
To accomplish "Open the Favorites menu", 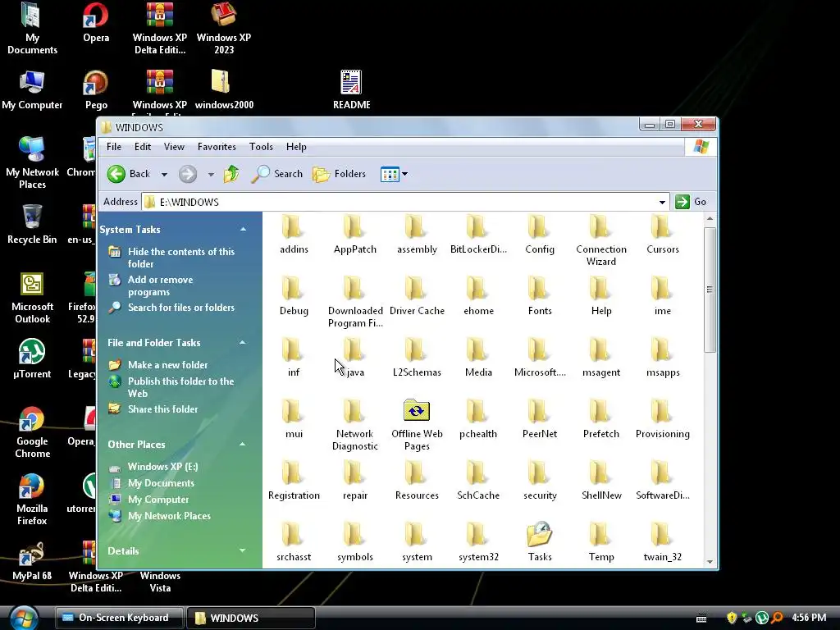I will pos(217,147).
